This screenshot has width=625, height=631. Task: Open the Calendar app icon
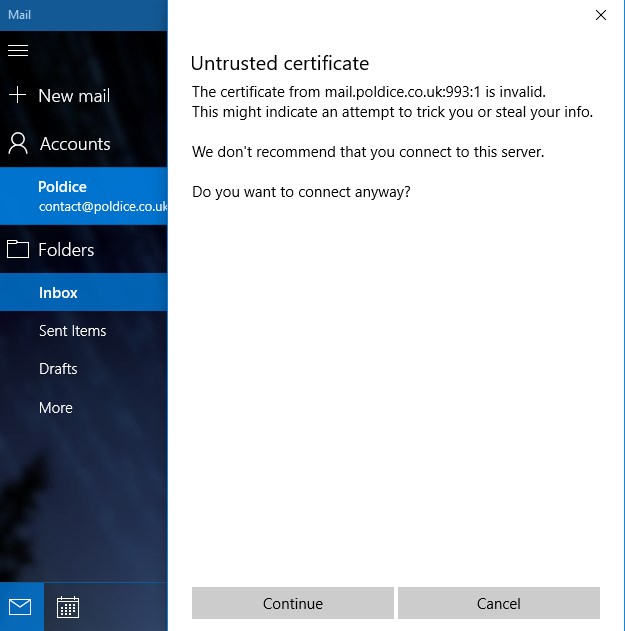click(68, 607)
